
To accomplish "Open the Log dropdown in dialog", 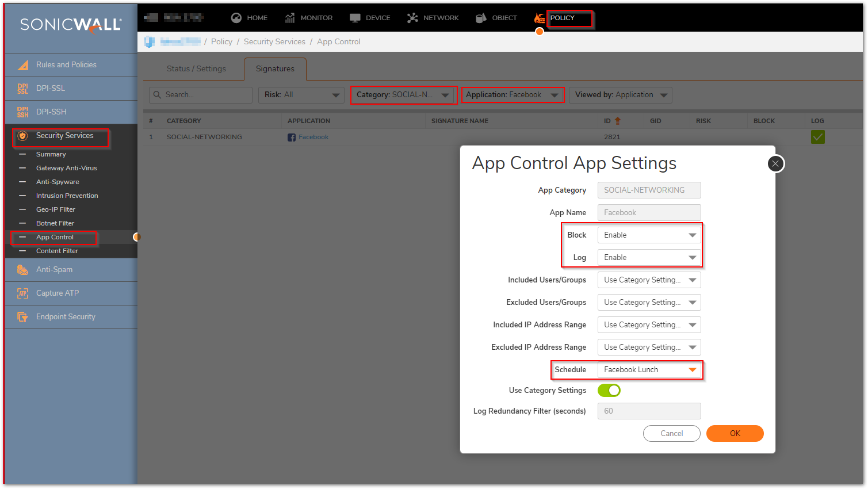I will pos(649,258).
